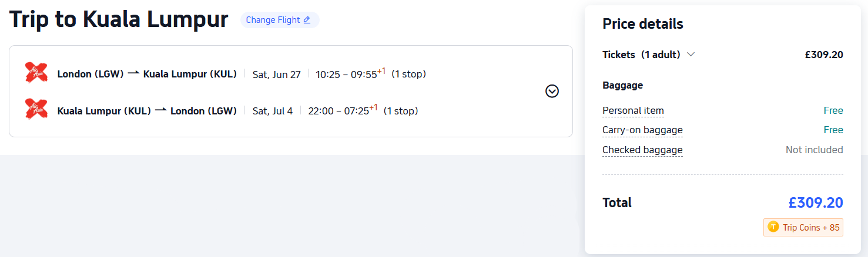Open the Personal item baggage info
The width and height of the screenshot is (868, 257).
click(633, 110)
